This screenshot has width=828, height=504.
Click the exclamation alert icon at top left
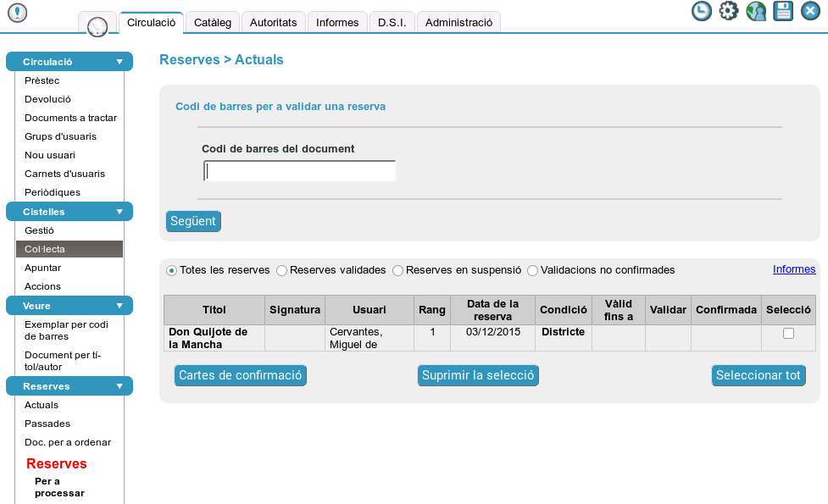click(x=17, y=13)
